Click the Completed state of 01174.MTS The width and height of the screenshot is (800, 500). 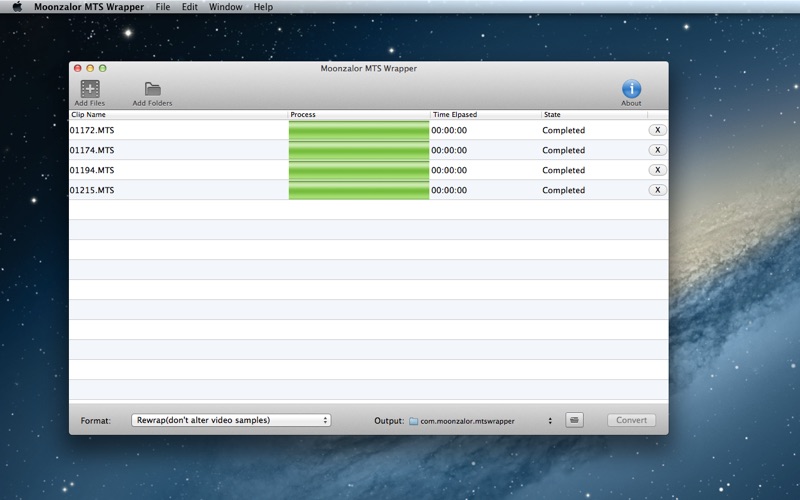[x=563, y=151]
